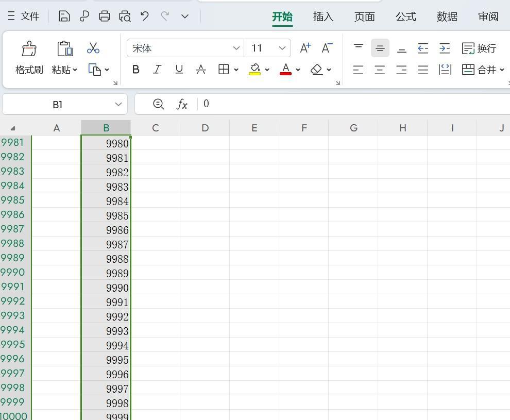The height and width of the screenshot is (420, 510).
Task: Click the decrease indent icon
Action: coord(423,48)
